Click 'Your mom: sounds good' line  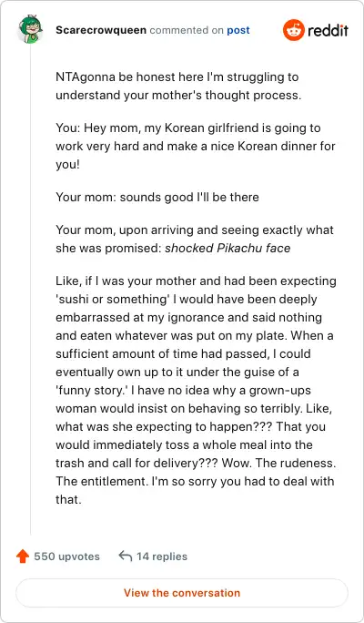coord(157,197)
